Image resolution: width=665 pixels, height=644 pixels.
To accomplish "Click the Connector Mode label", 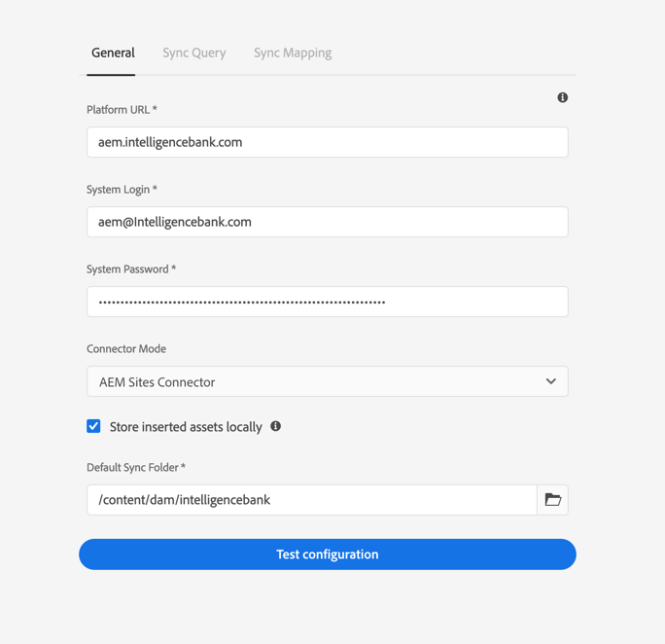I will click(x=126, y=349).
